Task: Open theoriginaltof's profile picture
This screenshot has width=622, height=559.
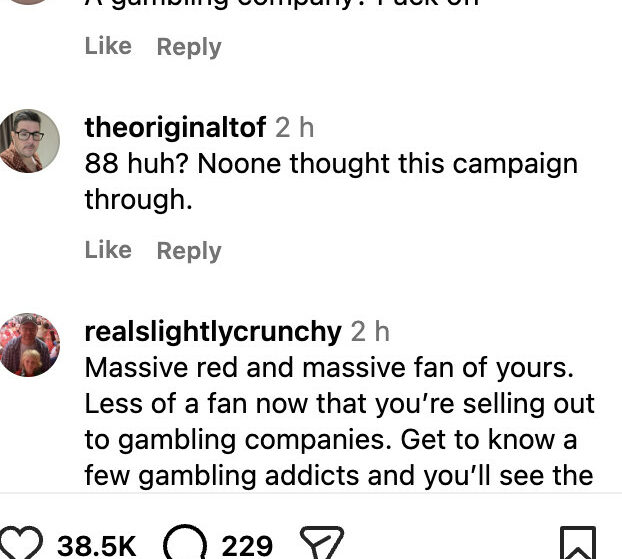Action: tap(29, 140)
